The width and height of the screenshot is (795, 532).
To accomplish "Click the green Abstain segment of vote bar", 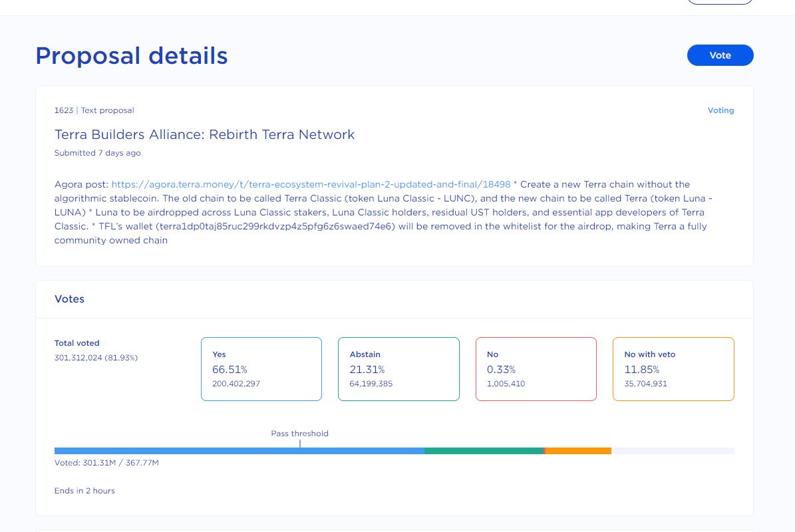I will tap(484, 451).
